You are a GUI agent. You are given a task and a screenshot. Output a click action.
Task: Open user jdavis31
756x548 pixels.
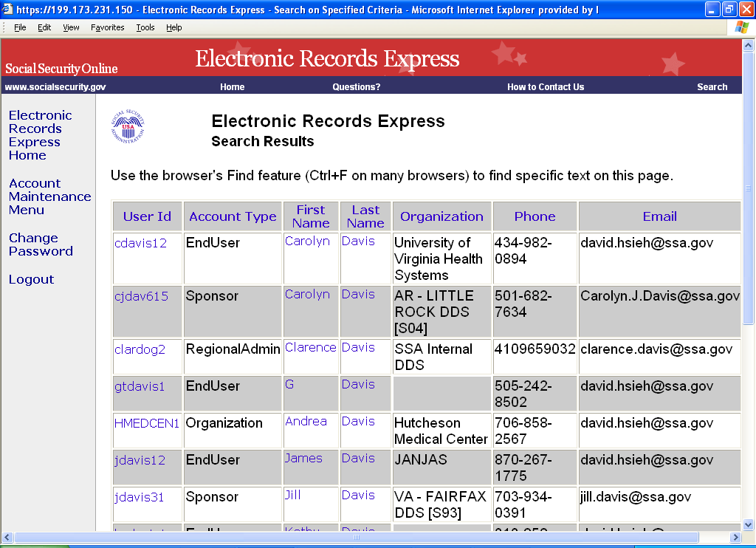pos(140,497)
